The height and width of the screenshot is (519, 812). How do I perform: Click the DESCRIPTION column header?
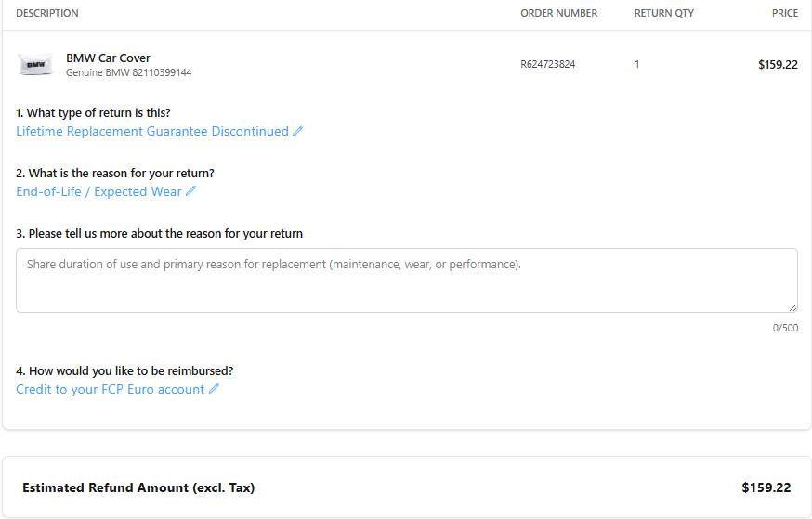click(47, 13)
